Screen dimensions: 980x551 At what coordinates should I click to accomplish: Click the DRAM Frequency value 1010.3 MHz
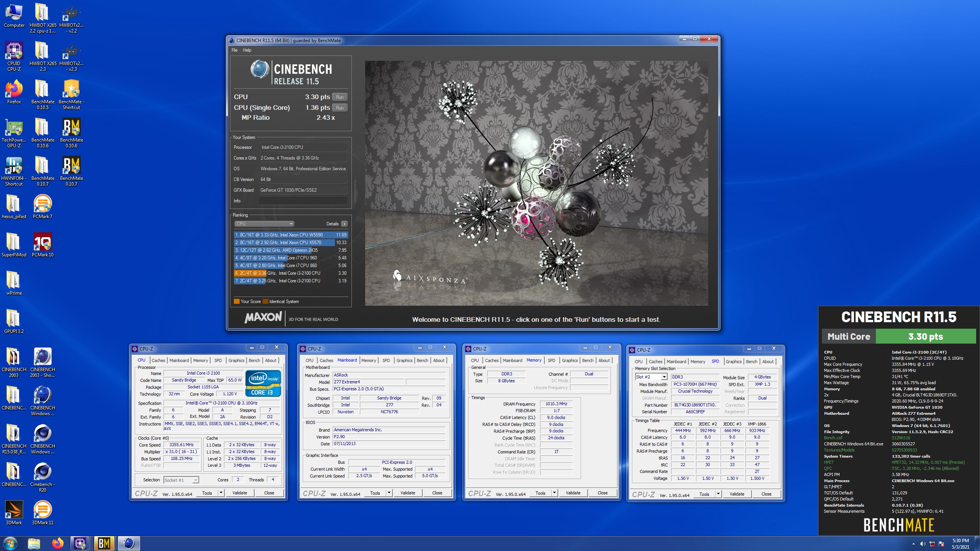point(556,404)
